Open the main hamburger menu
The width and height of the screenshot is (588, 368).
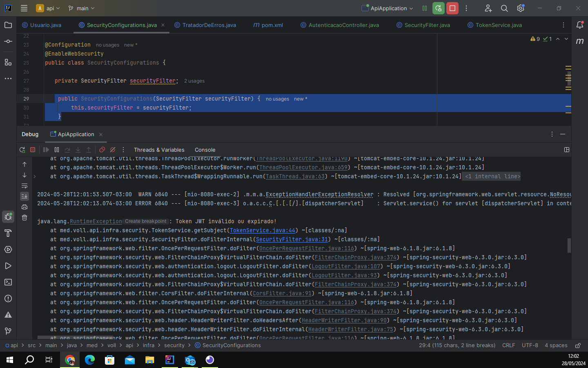coord(24,8)
